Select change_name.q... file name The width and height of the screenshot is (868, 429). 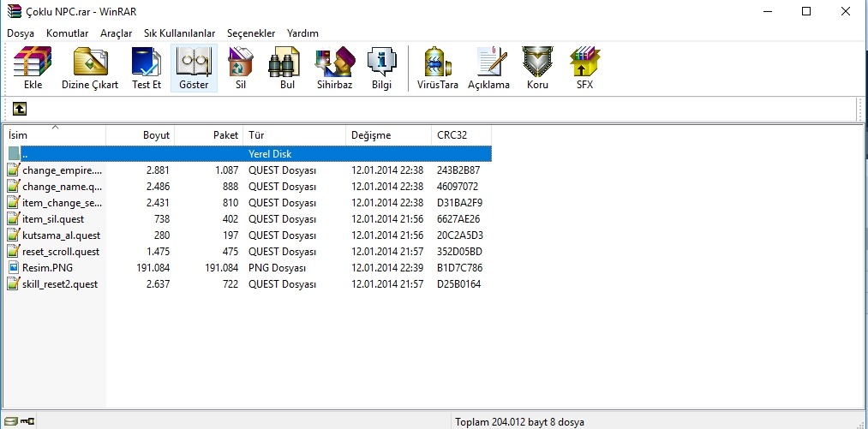pyautogui.click(x=62, y=187)
